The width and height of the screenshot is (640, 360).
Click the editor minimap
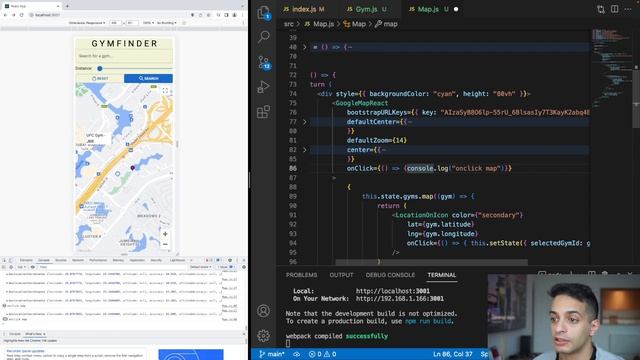611,69
